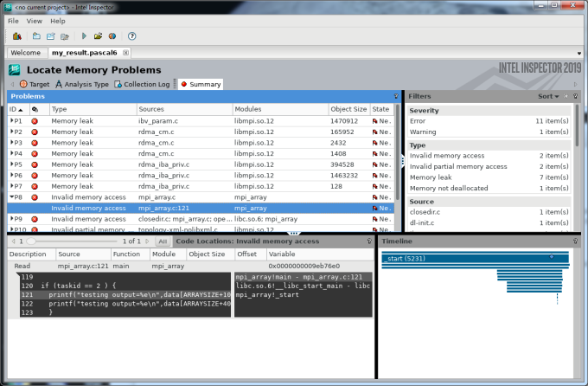Image resolution: width=588 pixels, height=386 pixels.
Task: Switch to the Analysis Type view
Action: pyautogui.click(x=82, y=84)
